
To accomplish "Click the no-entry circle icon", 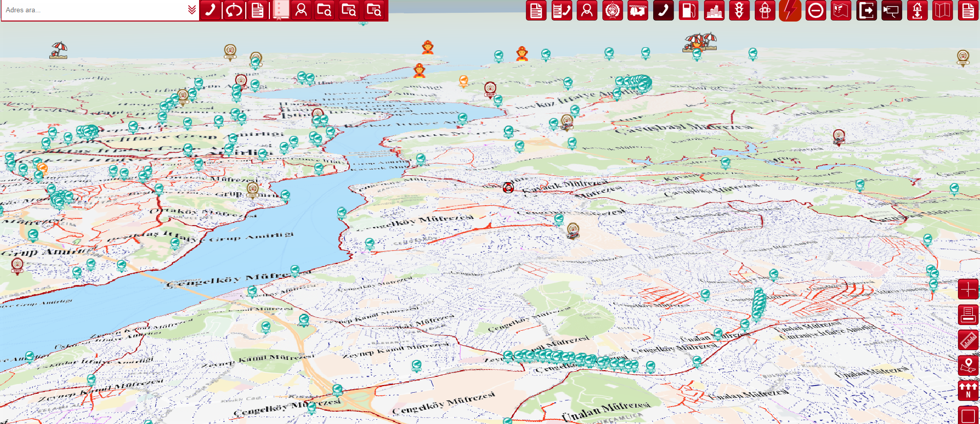I will [816, 10].
